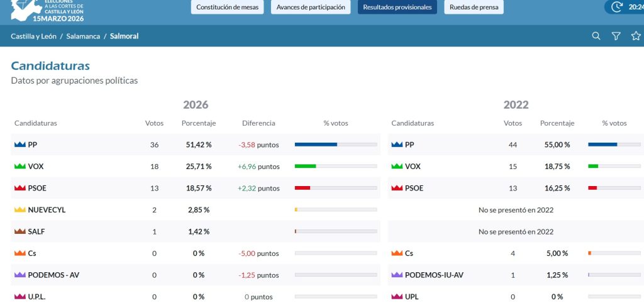Open the Ruedas de prensa tab

point(474,7)
